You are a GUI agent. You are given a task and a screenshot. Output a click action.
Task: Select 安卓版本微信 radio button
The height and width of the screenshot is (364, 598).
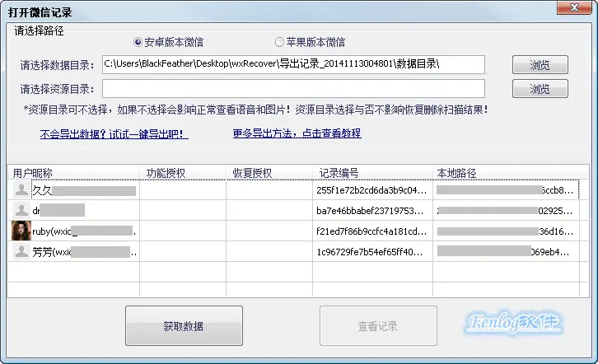coord(138,42)
